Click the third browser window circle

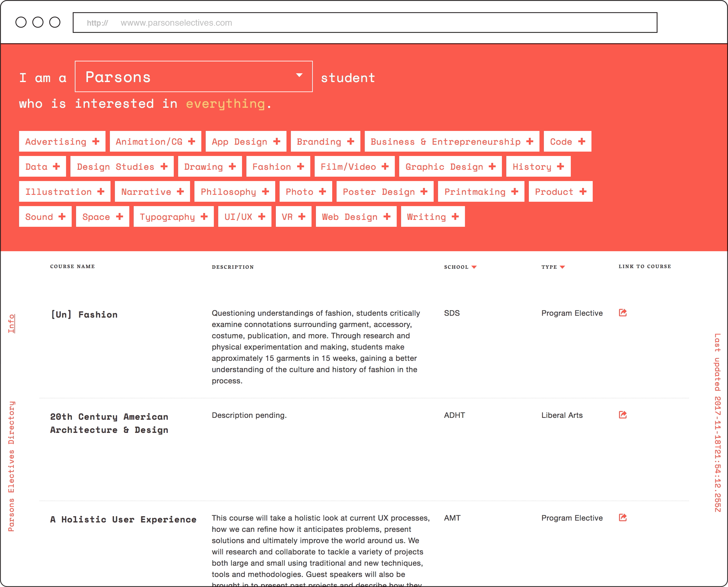coord(55,22)
